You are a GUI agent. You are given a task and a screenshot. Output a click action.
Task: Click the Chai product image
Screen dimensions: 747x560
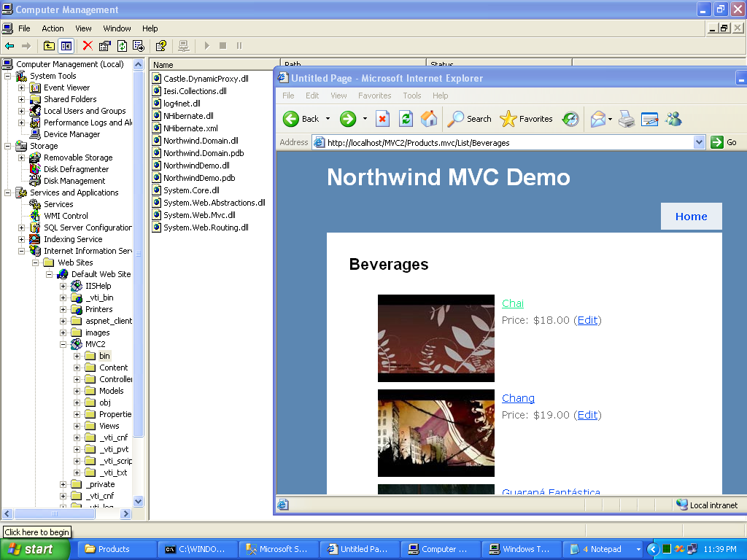[436, 338]
